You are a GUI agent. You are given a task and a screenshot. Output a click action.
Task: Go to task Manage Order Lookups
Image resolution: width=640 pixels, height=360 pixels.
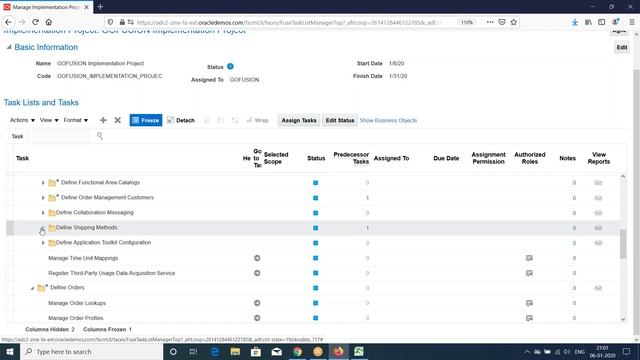(x=257, y=303)
